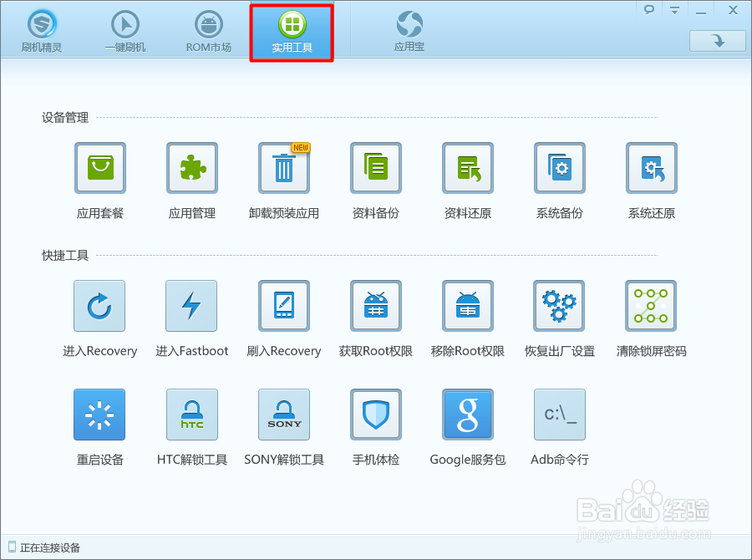Open the Google服务包 icon
The height and width of the screenshot is (560, 752).
[468, 415]
